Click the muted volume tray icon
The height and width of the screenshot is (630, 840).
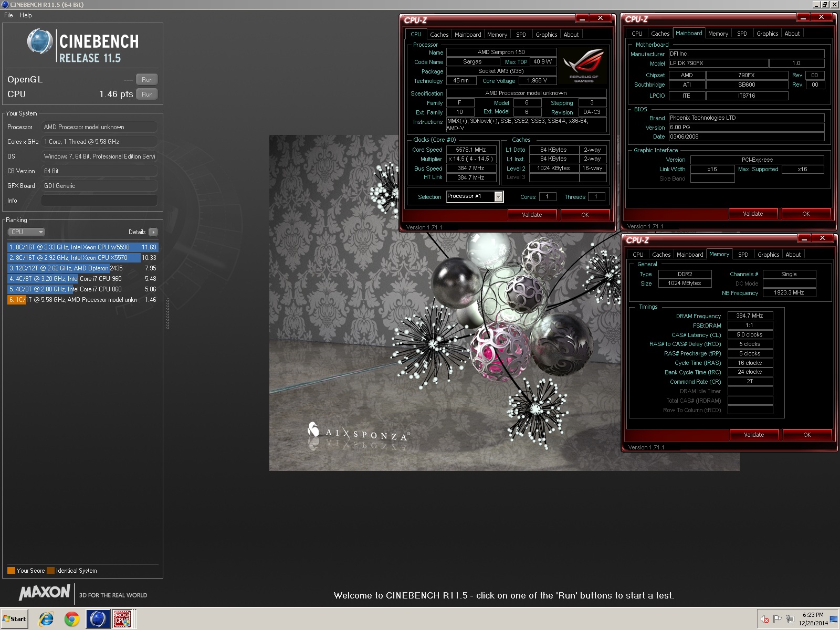765,619
